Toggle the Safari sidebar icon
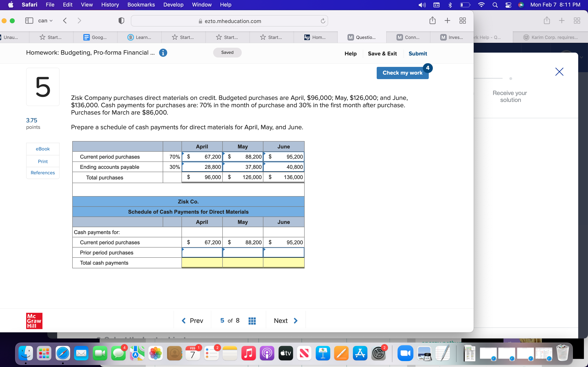 [29, 21]
